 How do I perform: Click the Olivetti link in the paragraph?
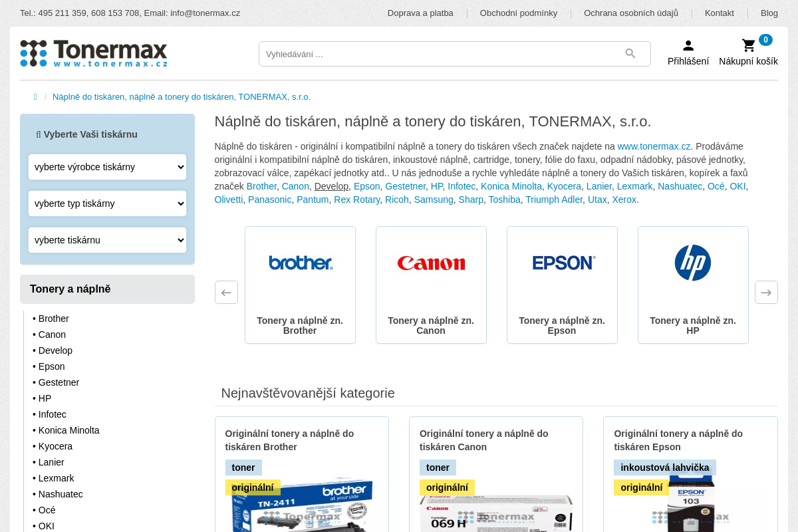pyautogui.click(x=229, y=199)
